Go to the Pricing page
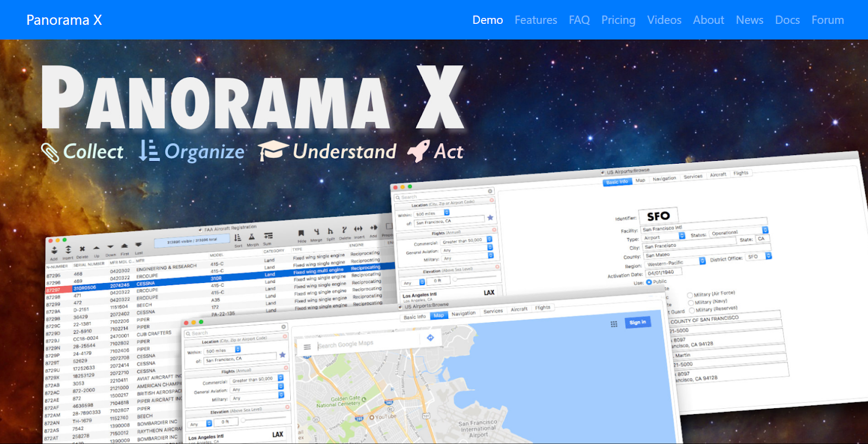The width and height of the screenshot is (868, 444). [618, 20]
